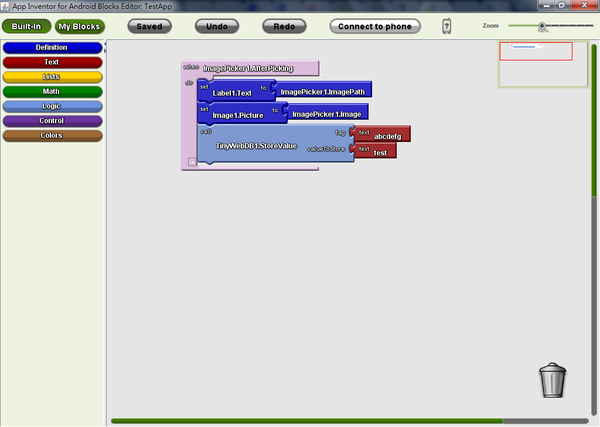Open the Text blocks drawer
Screen dimensions: 600x427
pyautogui.click(x=52, y=62)
